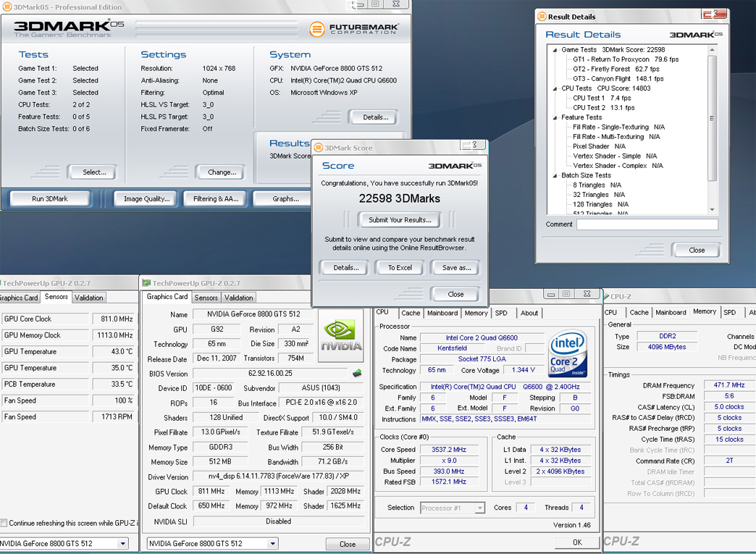Click the 22598 3DMarks score text
This screenshot has width=756, height=554.
pyautogui.click(x=400, y=198)
